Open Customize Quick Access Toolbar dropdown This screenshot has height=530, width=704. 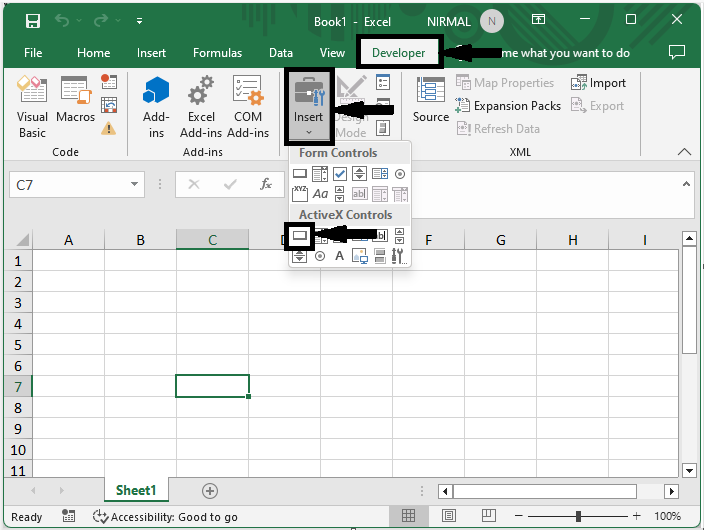(x=140, y=21)
